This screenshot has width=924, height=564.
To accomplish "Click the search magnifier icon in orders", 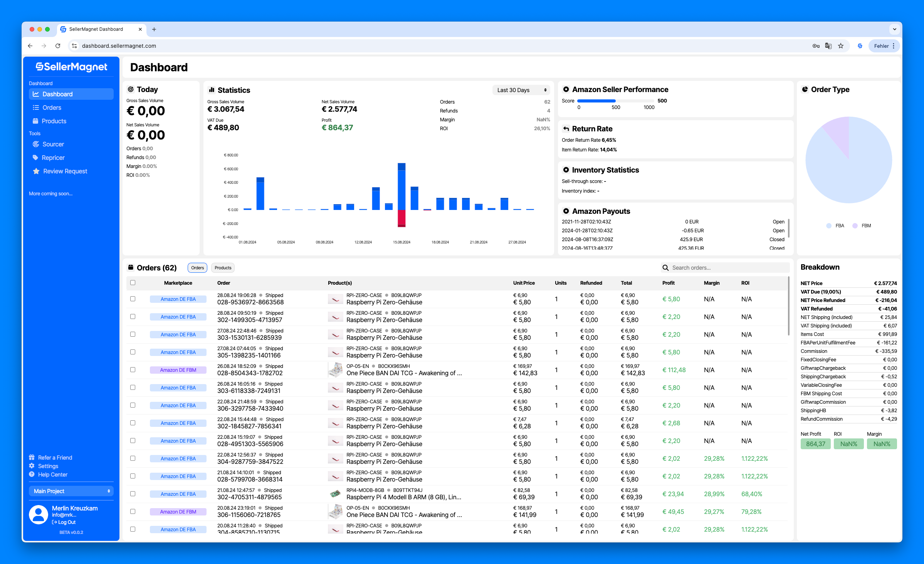I will [665, 268].
